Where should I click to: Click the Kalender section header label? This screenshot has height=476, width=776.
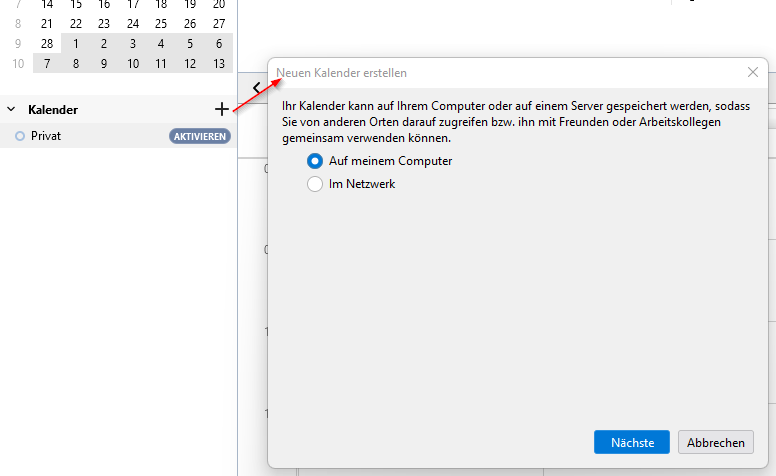point(53,109)
